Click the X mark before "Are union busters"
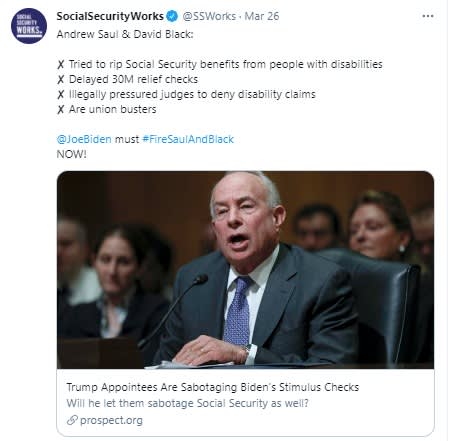 point(60,110)
